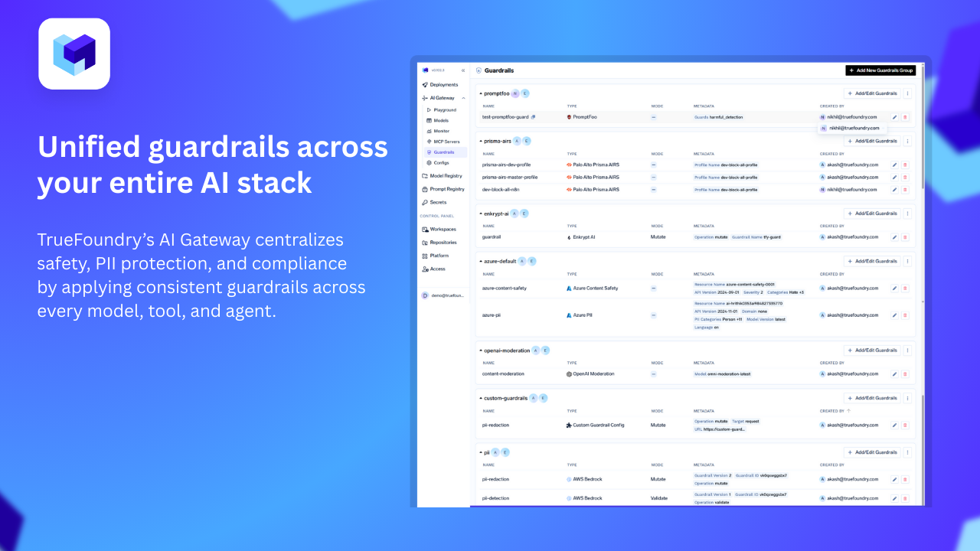This screenshot has height=551, width=980.
Task: Delete the enkrypt-ai guardrail row
Action: click(905, 237)
